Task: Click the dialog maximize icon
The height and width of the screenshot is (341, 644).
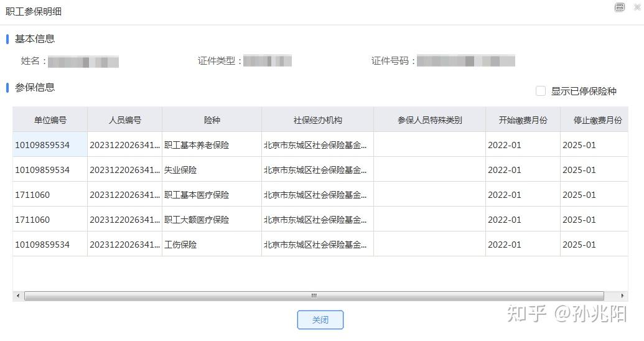Action: (x=619, y=7)
